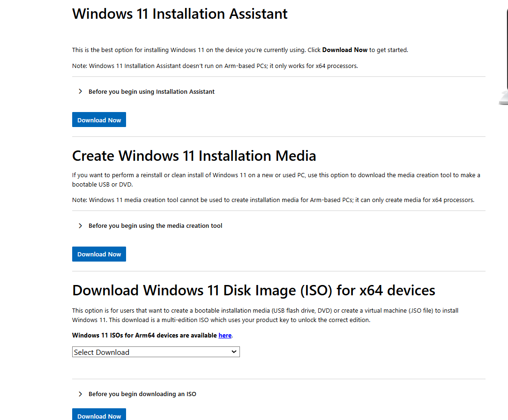Click Download Now under Create Installation Media
508x420 pixels.
[99, 254]
